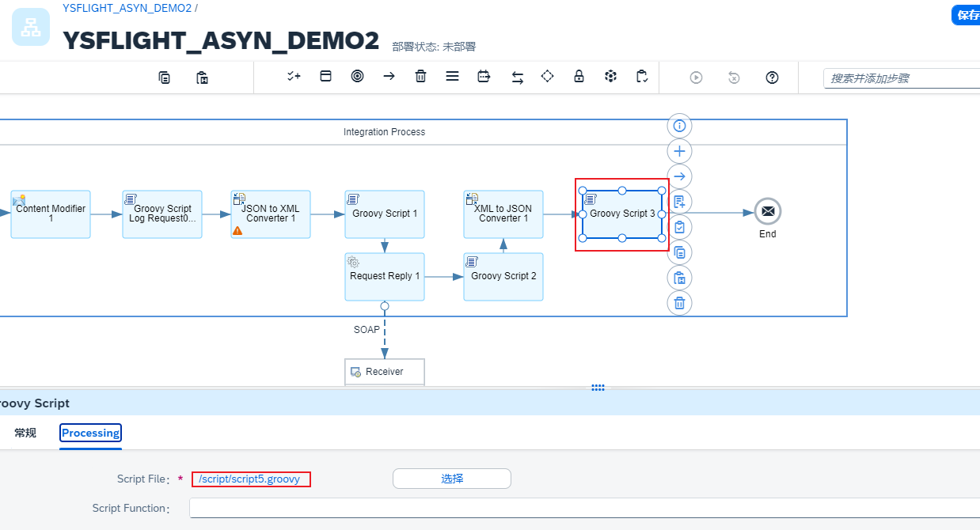980x530 pixels.
Task: Click the trash speed button beside Groovy Script 3
Action: click(x=678, y=303)
